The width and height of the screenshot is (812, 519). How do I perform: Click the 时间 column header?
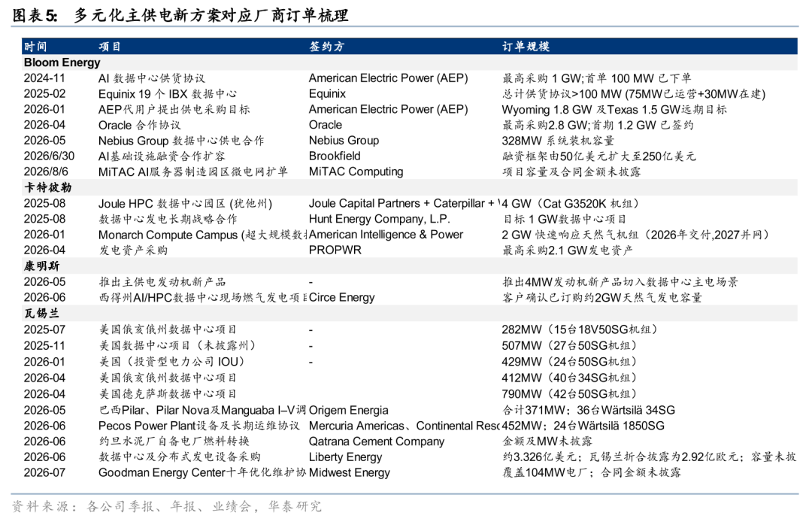(x=35, y=47)
